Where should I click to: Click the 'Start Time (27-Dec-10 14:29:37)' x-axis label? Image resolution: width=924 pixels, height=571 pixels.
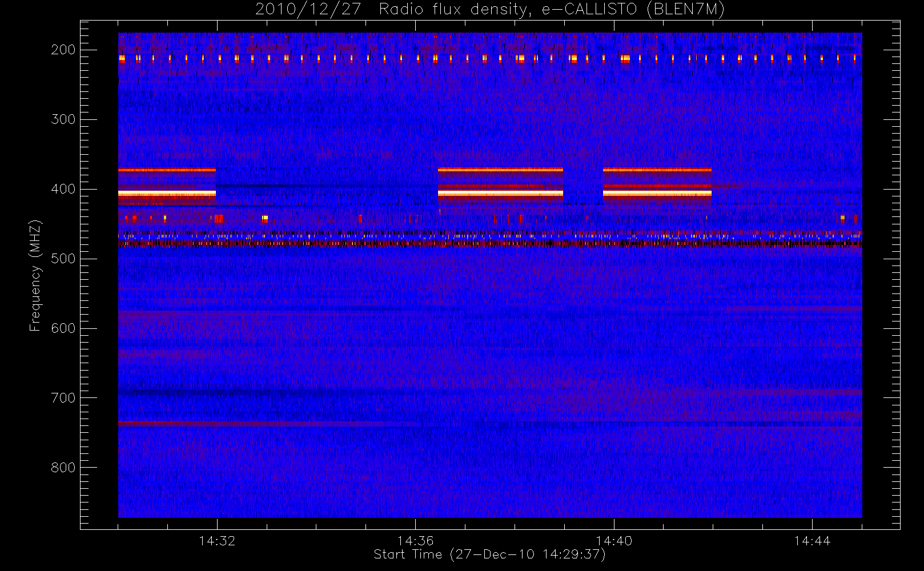click(489, 554)
